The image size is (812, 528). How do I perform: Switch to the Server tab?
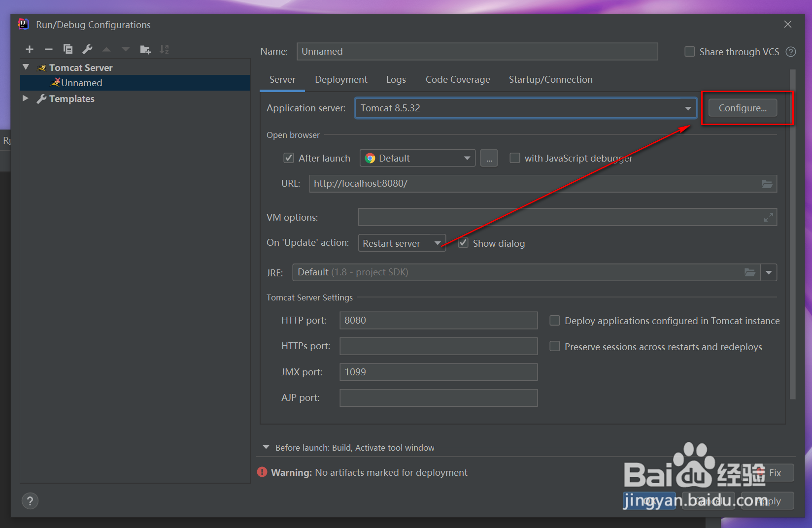282,80
